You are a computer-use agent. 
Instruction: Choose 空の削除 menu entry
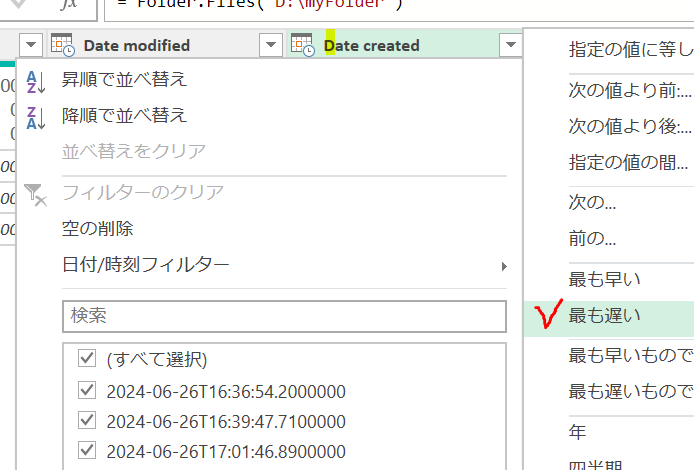(97, 229)
